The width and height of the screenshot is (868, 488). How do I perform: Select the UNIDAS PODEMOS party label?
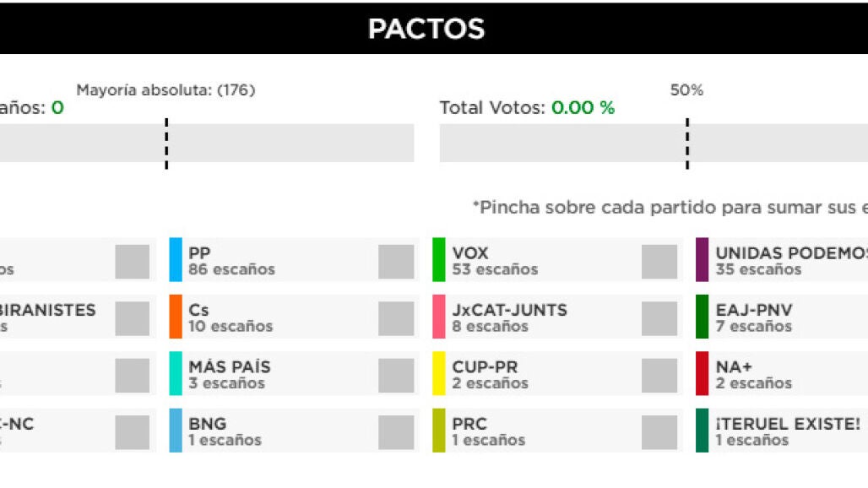pos(792,252)
